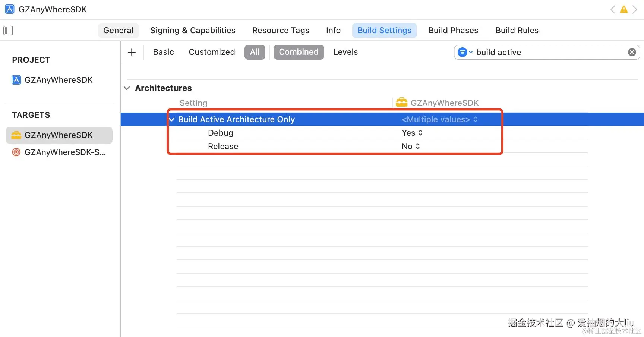The height and width of the screenshot is (337, 644).
Task: Show Customized build settings
Action: [x=212, y=52]
